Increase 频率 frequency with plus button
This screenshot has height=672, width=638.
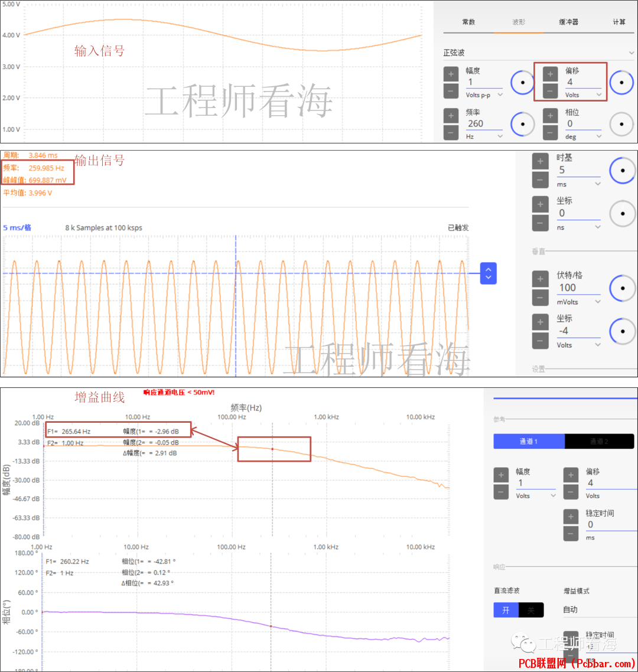(451, 116)
